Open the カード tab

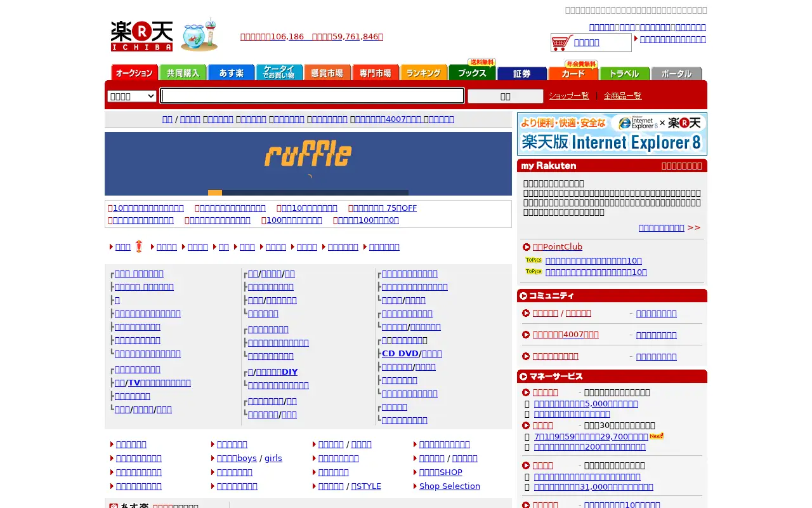click(x=573, y=71)
